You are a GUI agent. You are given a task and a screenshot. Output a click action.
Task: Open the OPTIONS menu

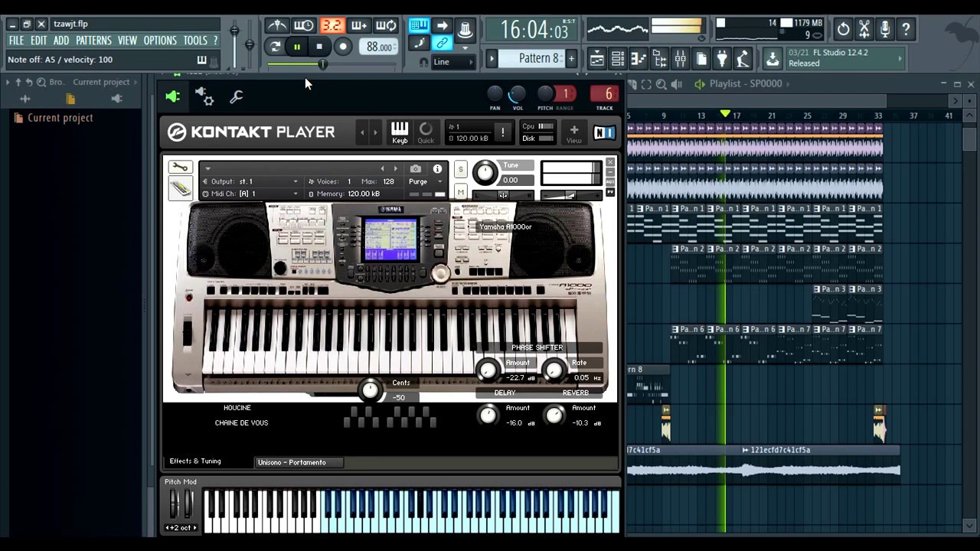coord(160,41)
